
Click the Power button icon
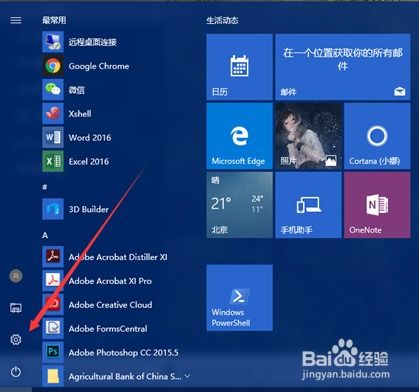point(16,371)
